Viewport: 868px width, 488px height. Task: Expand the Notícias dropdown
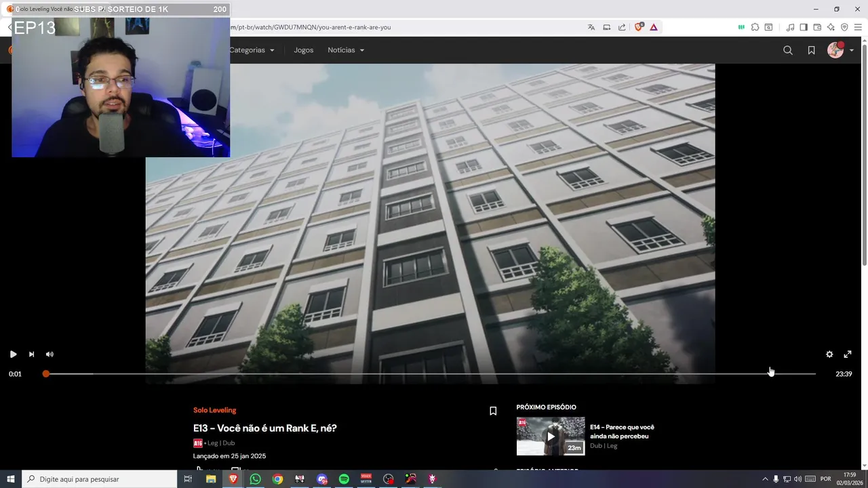tap(346, 50)
